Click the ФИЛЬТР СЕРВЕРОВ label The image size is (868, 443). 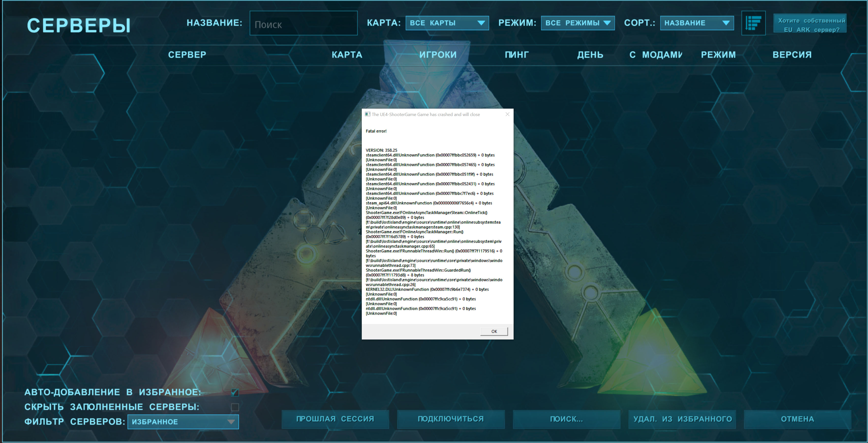(75, 421)
